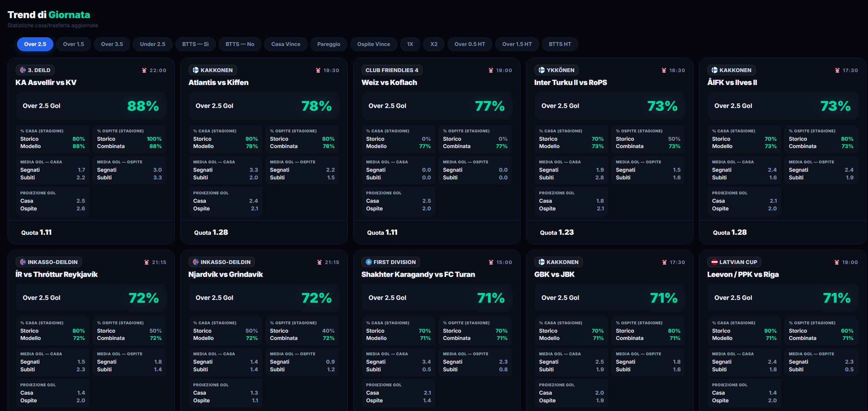Switch to the Over 1.5 filter
The height and width of the screenshot is (411, 868).
point(74,44)
